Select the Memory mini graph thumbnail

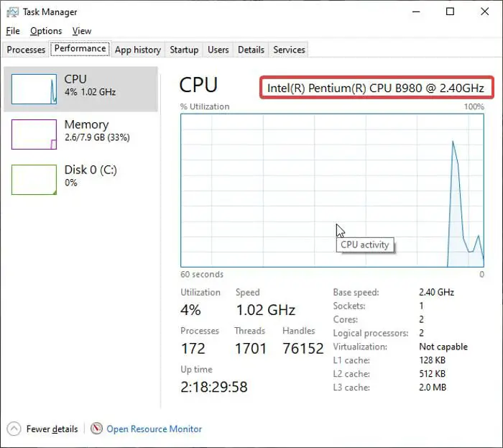pos(34,134)
